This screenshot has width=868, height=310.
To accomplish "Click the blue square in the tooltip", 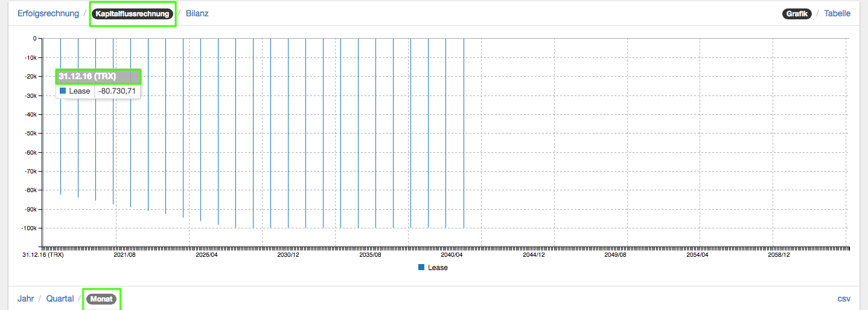I will [63, 91].
